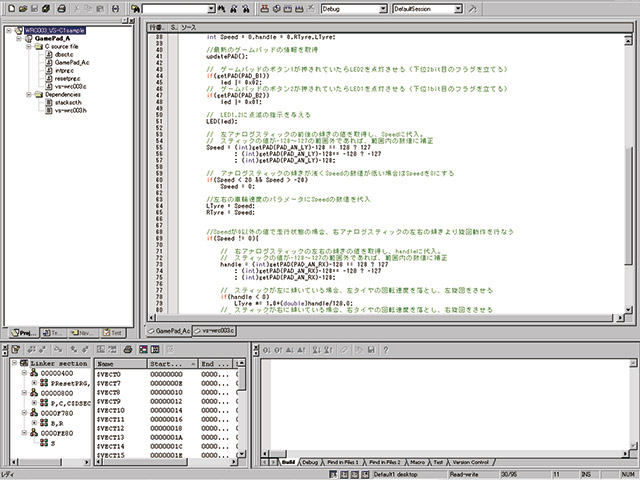Click the Find binoculars icon after search box
The image size is (640, 480).
coord(222,8)
